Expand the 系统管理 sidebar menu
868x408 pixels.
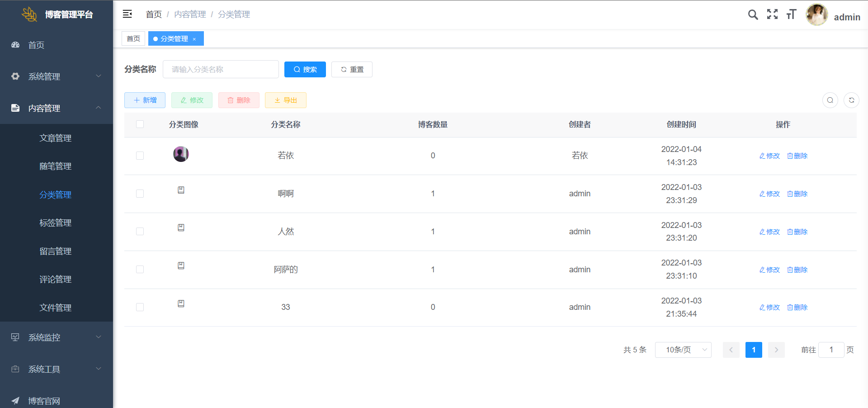pyautogui.click(x=57, y=76)
